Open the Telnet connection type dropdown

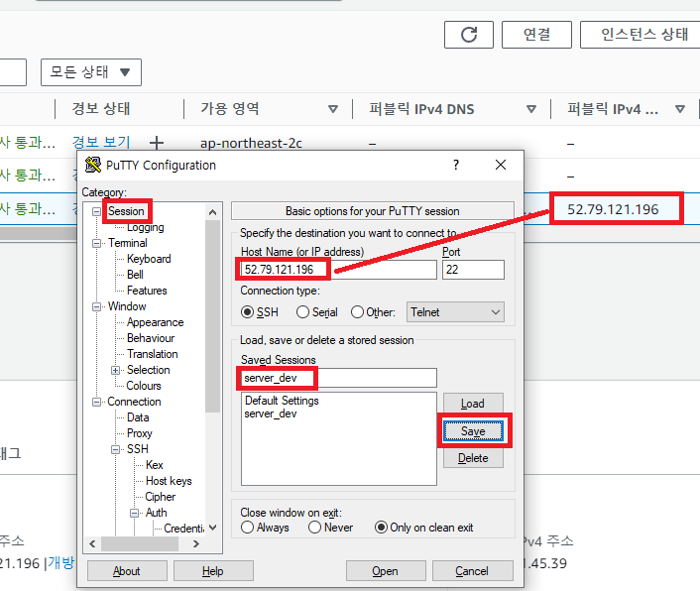[455, 312]
